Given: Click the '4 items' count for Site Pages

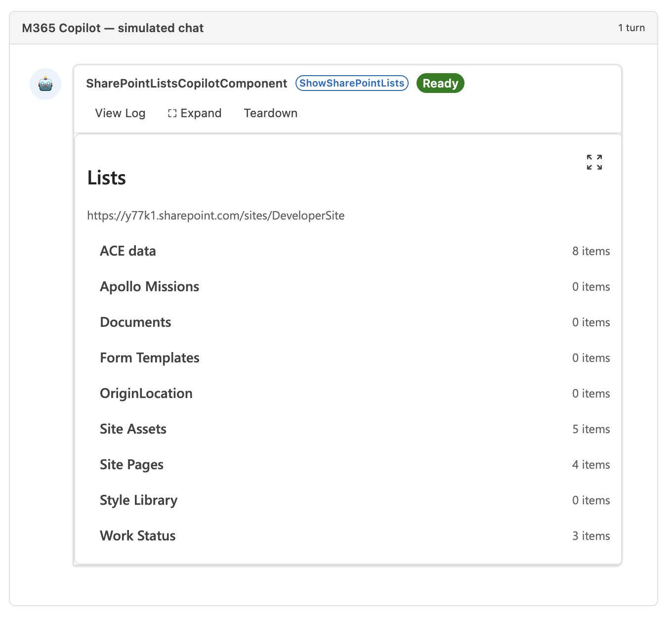Looking at the screenshot, I should click(591, 465).
